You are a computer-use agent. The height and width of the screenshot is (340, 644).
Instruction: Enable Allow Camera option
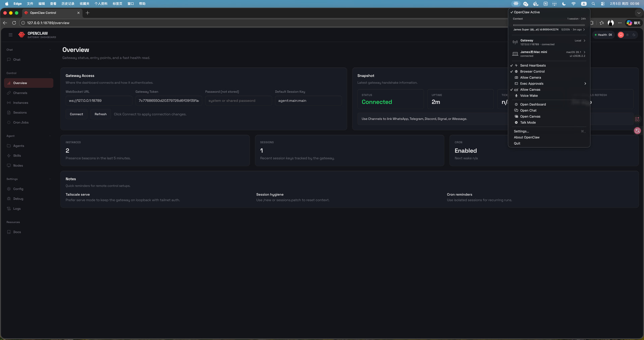coord(530,78)
